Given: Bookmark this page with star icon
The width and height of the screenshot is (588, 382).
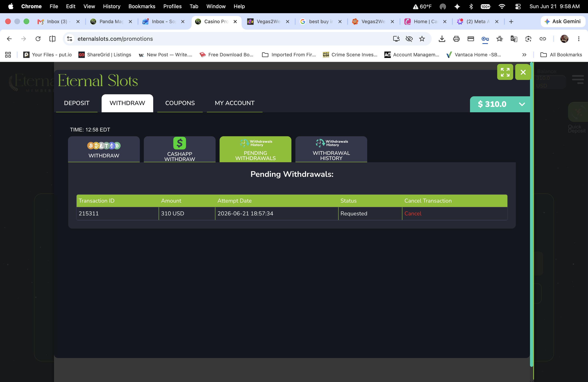Looking at the screenshot, I should click(422, 39).
